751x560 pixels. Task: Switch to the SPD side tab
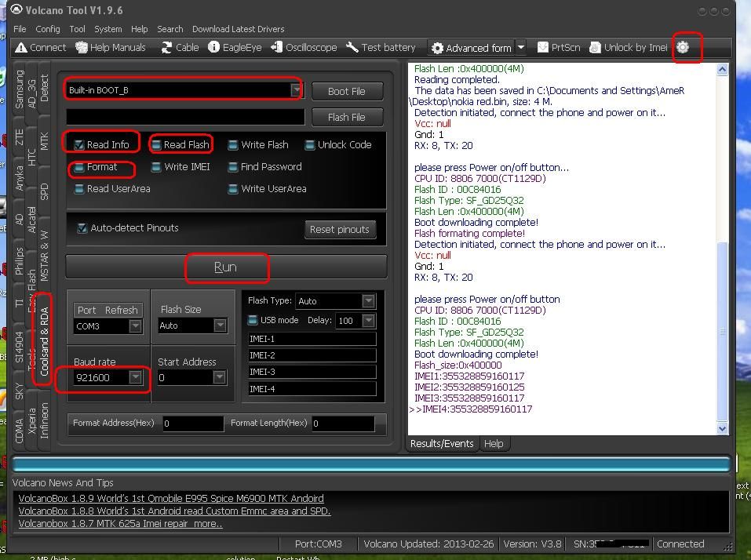(x=44, y=191)
